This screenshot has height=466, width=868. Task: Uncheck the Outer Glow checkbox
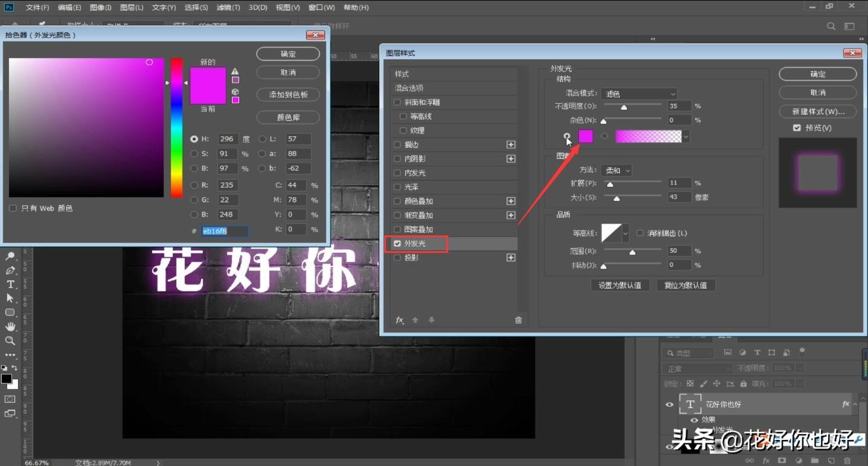(397, 244)
